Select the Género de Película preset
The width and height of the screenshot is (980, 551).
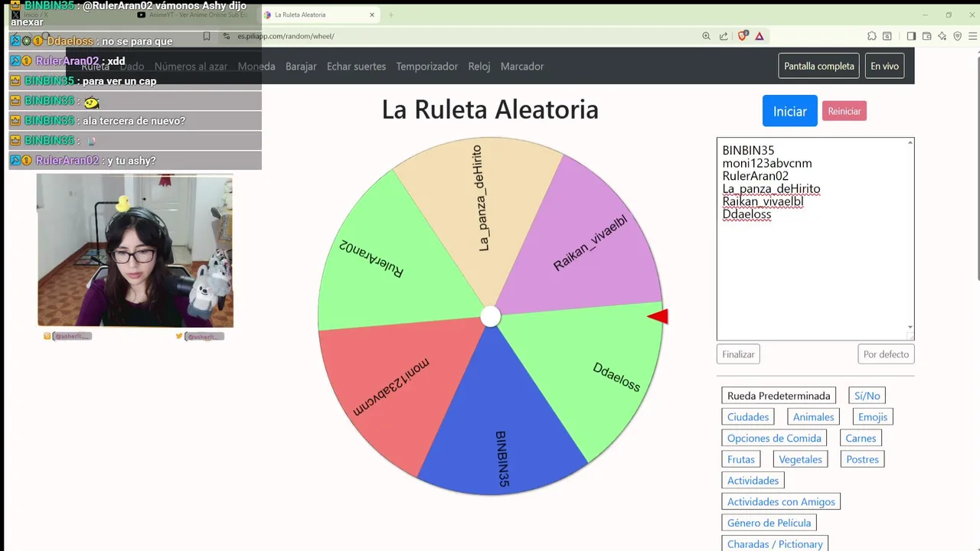click(769, 523)
